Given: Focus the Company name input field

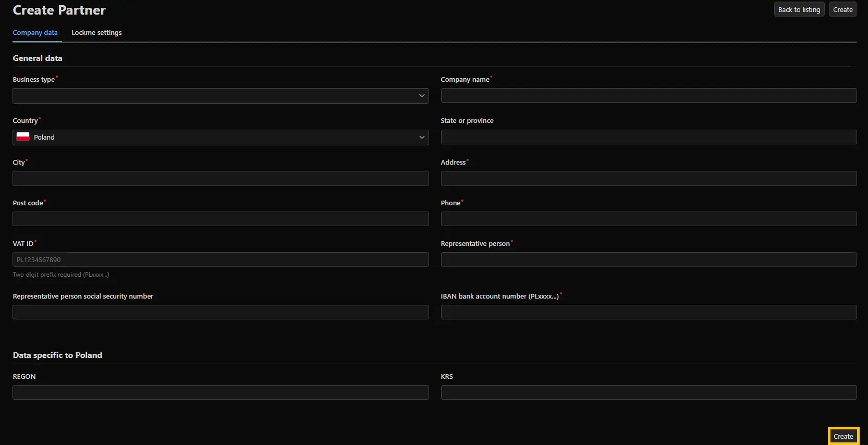Looking at the screenshot, I should (649, 96).
